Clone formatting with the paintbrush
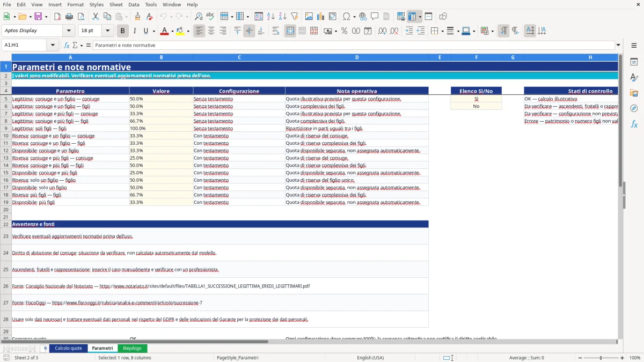Screen dimensions: 644x362 tap(138, 17)
